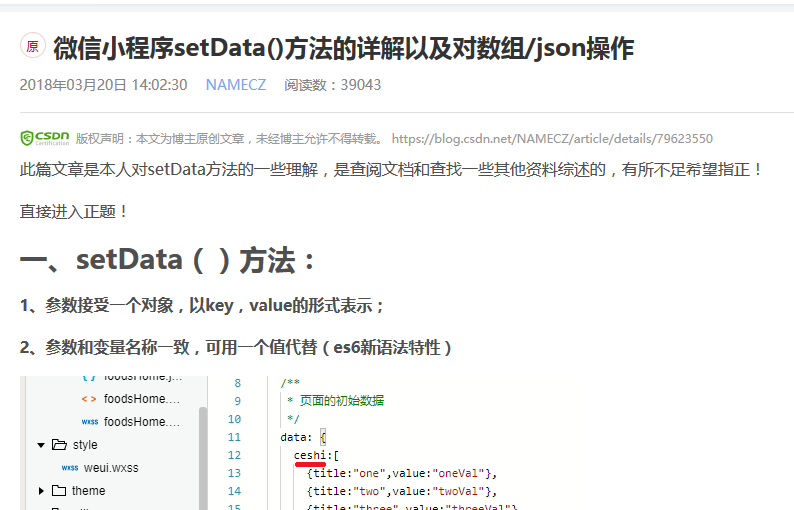The image size is (794, 510).
Task: Click line number 14 in gutter
Action: coord(234,491)
